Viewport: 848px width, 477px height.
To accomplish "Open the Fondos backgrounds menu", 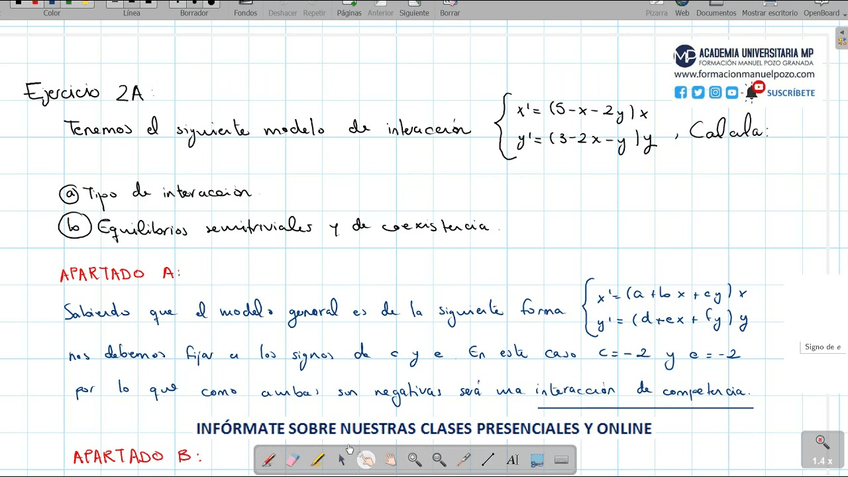I will pyautogui.click(x=245, y=9).
